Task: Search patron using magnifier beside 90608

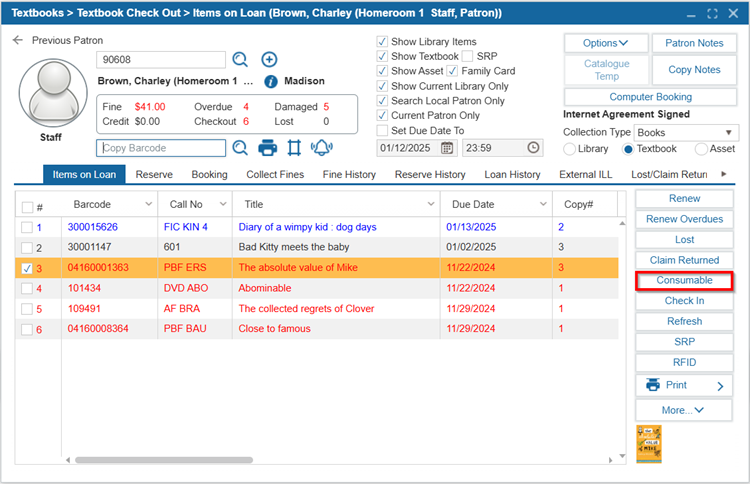Action: coord(240,60)
